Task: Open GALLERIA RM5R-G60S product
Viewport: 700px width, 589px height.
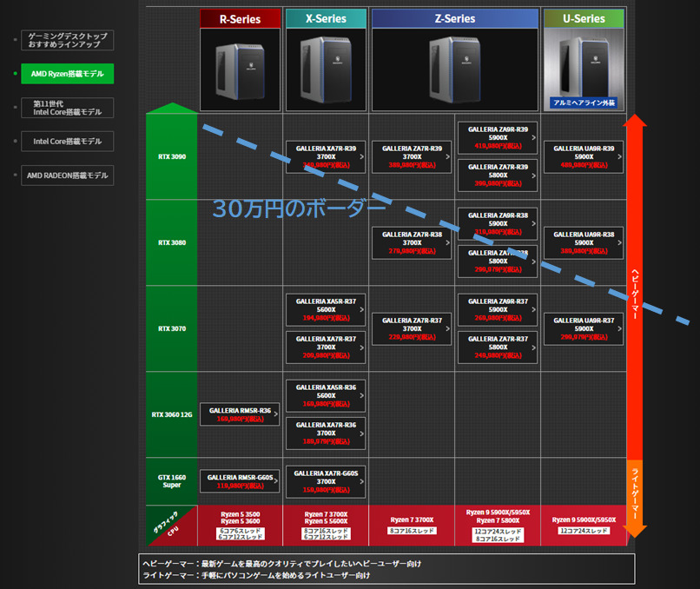Action: tap(240, 481)
